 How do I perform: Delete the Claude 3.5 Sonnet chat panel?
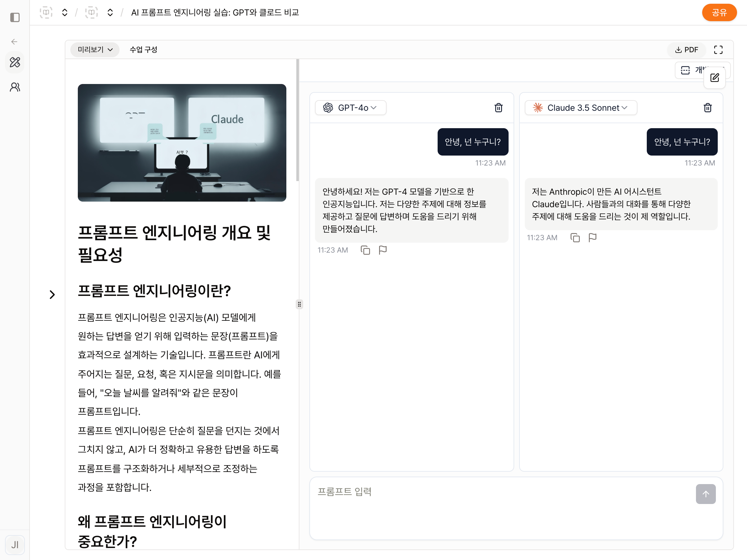707,108
